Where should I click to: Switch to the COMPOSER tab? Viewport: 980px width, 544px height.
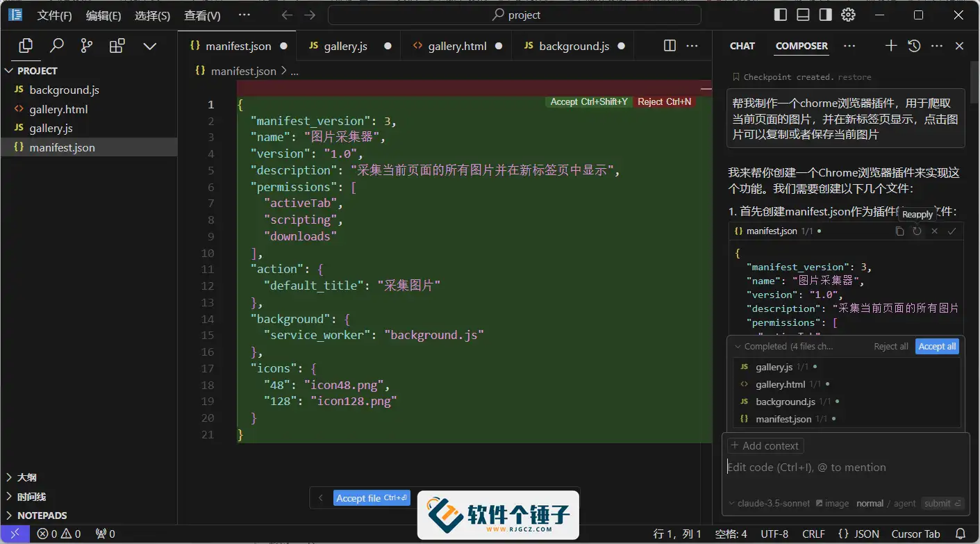point(802,46)
